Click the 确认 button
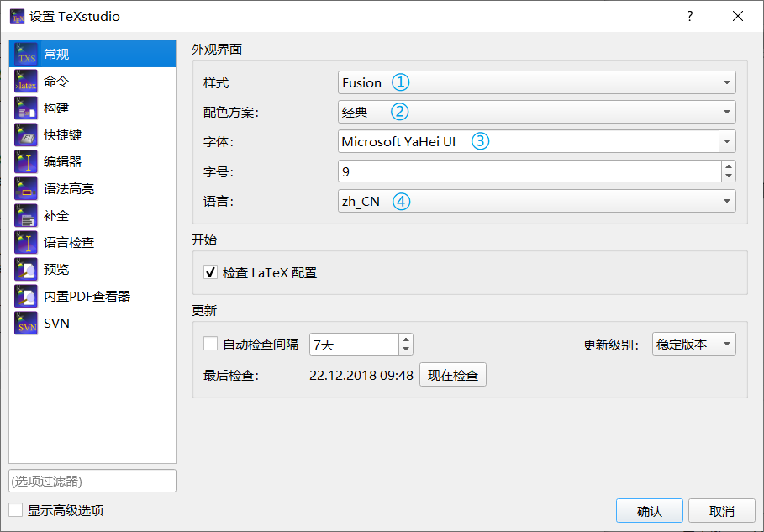This screenshot has width=764, height=532. (650, 510)
